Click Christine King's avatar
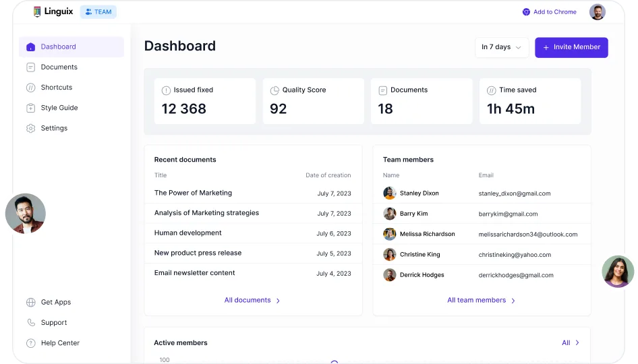The width and height of the screenshot is (638, 364). pos(389,254)
